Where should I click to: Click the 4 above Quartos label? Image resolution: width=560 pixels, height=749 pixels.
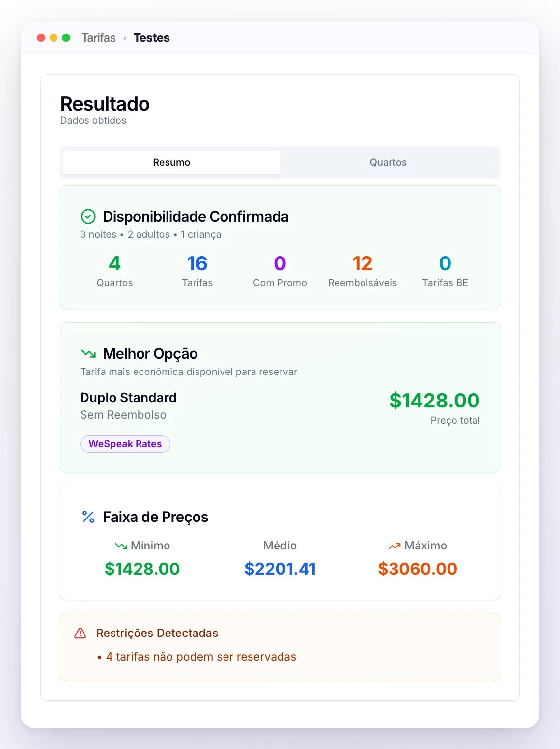(115, 263)
